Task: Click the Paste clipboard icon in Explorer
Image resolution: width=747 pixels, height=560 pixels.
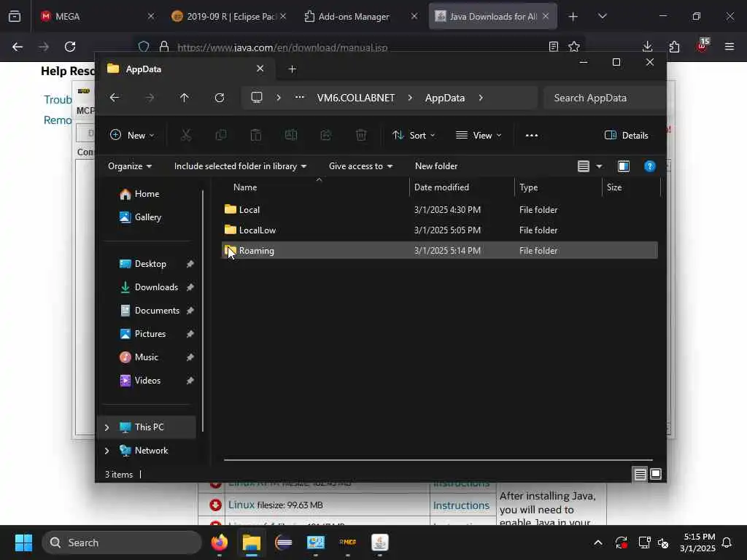Action: [x=256, y=135]
